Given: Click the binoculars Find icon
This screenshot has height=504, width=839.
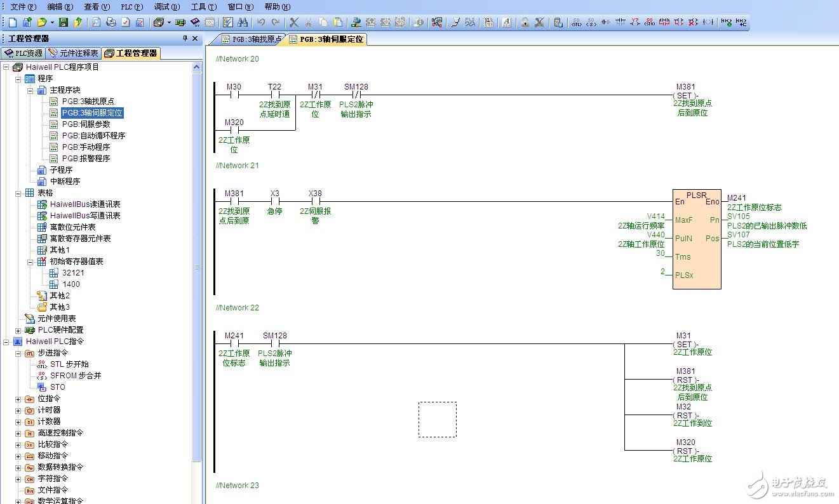Looking at the screenshot, I should coord(243,22).
